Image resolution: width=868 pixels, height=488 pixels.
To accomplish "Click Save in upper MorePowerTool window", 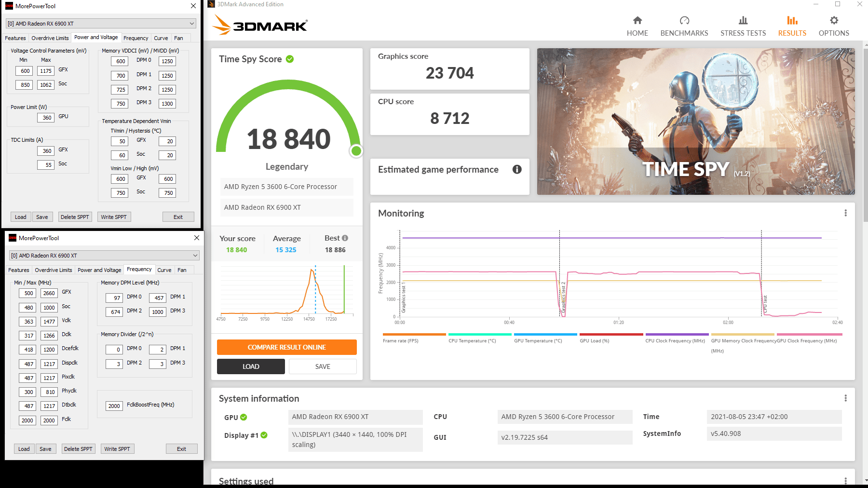I will point(42,217).
